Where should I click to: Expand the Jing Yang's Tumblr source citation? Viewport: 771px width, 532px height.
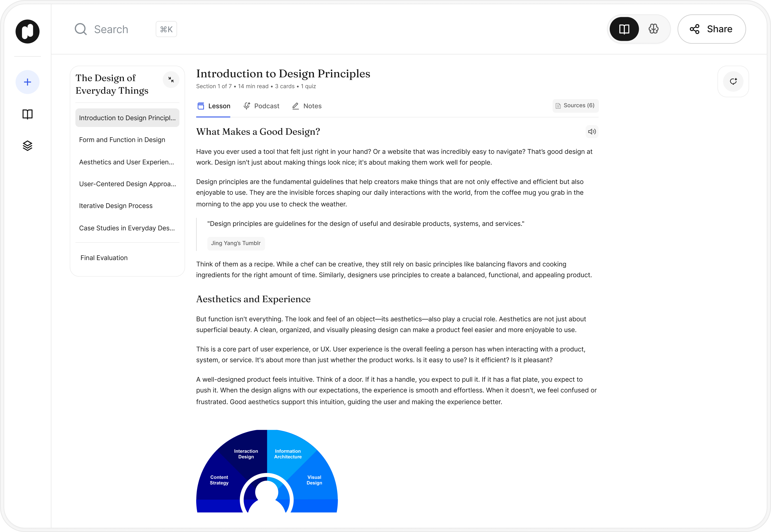coord(236,243)
